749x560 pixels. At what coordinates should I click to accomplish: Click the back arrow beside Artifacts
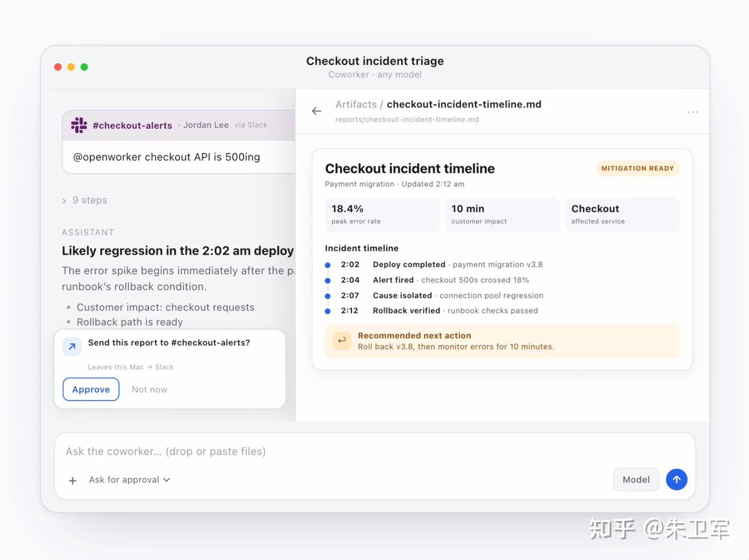[317, 111]
